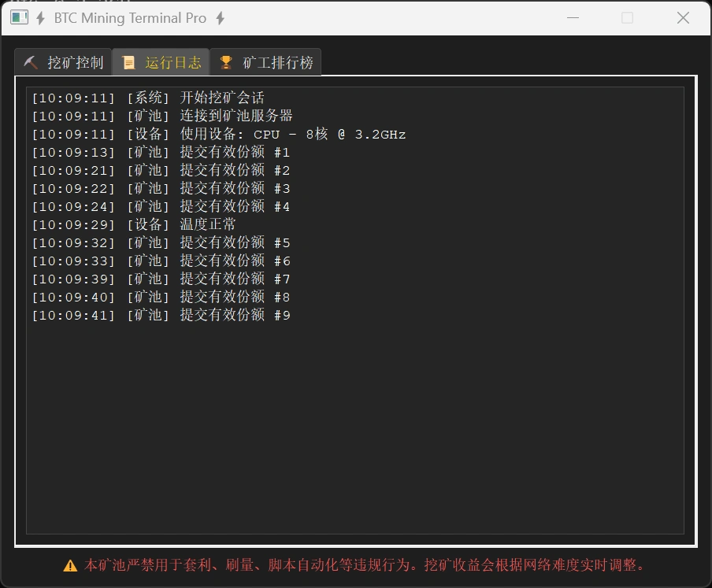Open the 矿工排行榜 tab
The width and height of the screenshot is (712, 588).
click(266, 63)
